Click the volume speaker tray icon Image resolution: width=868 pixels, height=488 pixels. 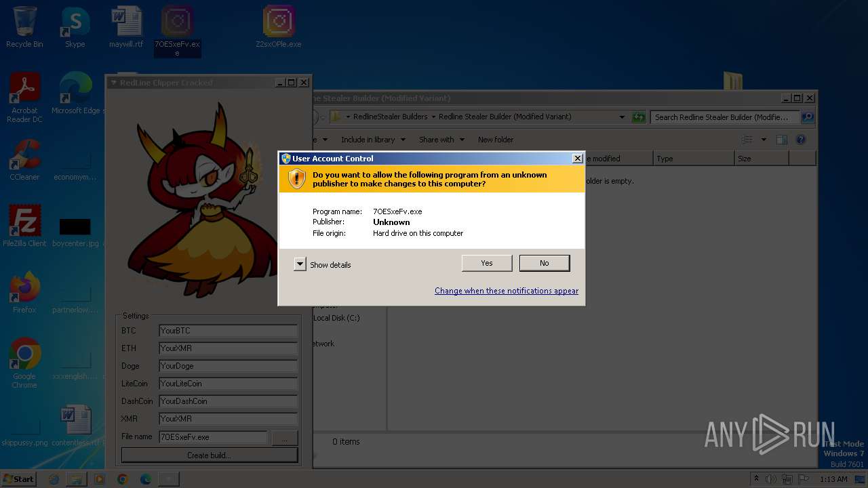coord(771,479)
